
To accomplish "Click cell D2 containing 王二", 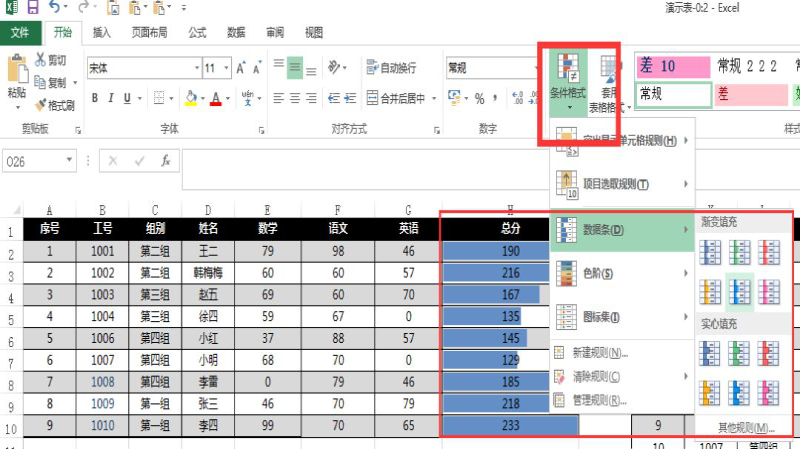I will pos(208,251).
